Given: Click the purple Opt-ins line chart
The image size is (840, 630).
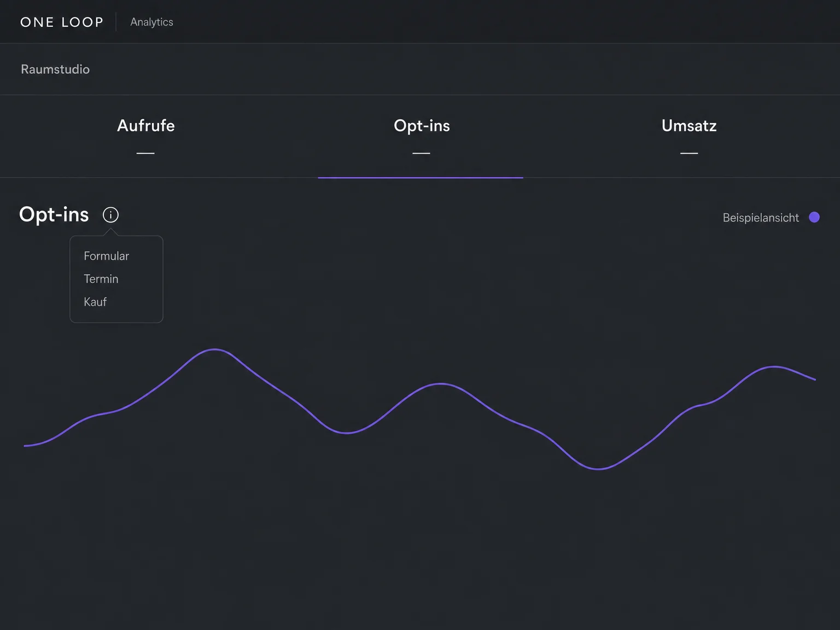Looking at the screenshot, I should (420, 409).
